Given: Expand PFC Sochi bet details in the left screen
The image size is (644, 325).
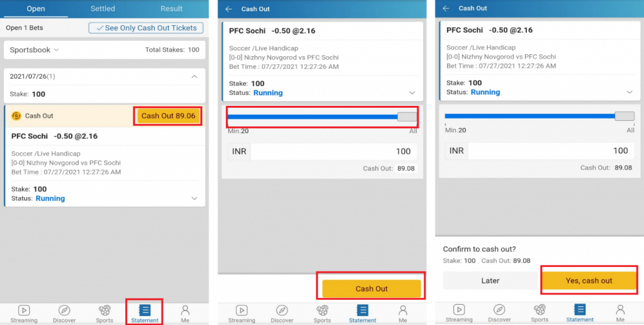Looking at the screenshot, I should tap(195, 198).
